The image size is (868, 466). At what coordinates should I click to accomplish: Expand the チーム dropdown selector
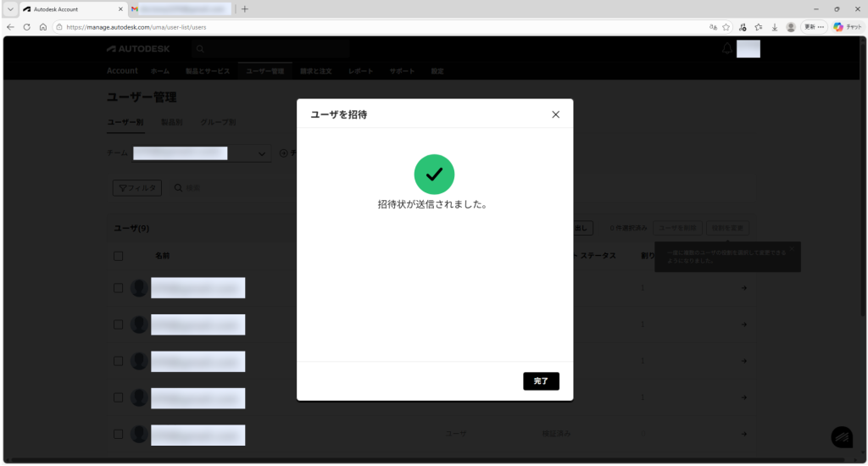click(x=262, y=153)
